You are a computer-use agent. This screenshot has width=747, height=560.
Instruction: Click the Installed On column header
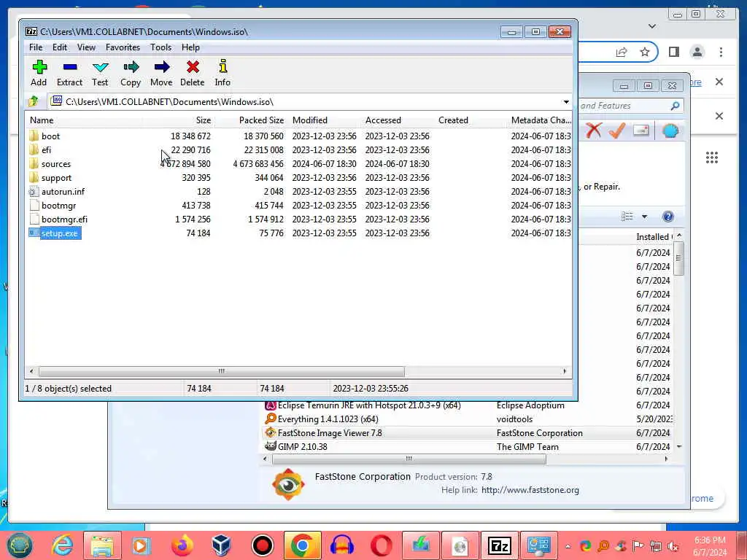point(654,237)
